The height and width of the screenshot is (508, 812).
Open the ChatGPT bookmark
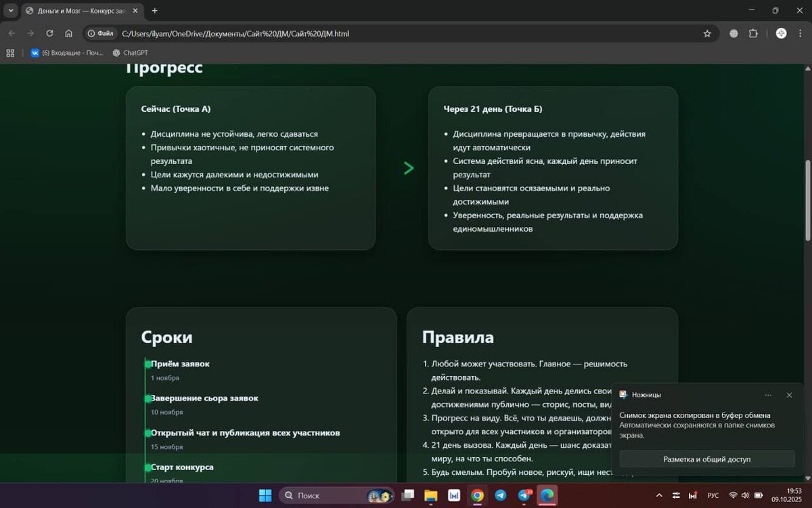[x=130, y=53]
